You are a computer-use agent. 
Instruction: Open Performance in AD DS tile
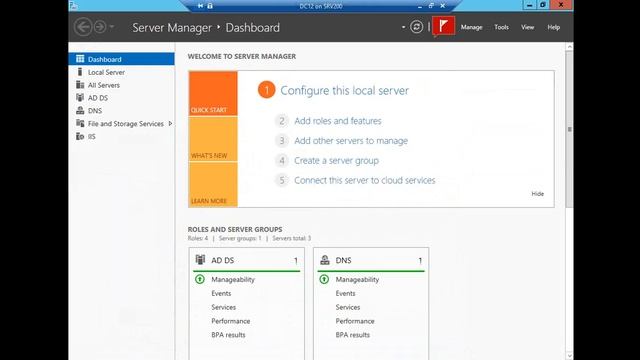231,321
